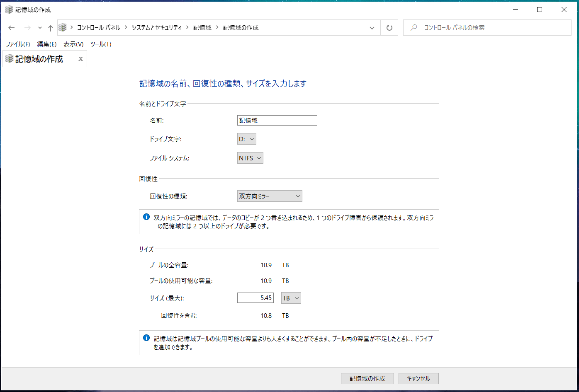Focus the コントロール パネルの検索 search box
Image resolution: width=579 pixels, height=392 pixels.
tap(487, 28)
